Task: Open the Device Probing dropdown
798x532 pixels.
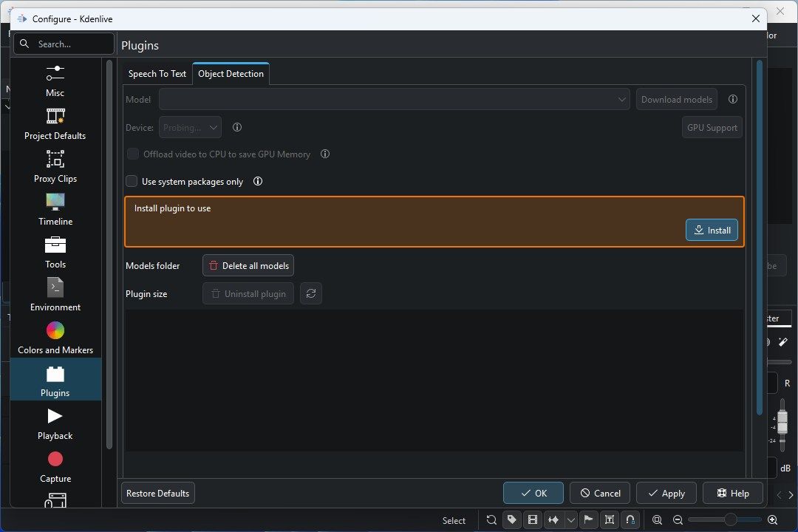Action: [x=190, y=127]
